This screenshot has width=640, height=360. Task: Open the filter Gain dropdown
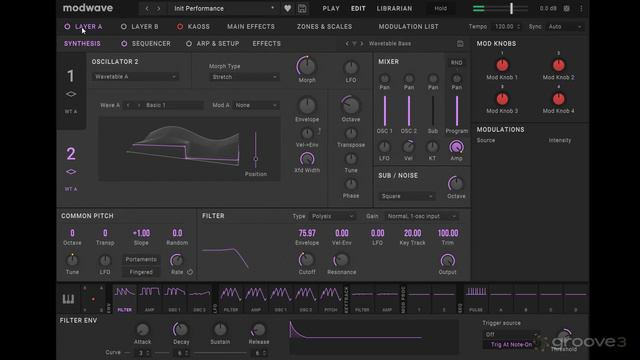[422, 216]
